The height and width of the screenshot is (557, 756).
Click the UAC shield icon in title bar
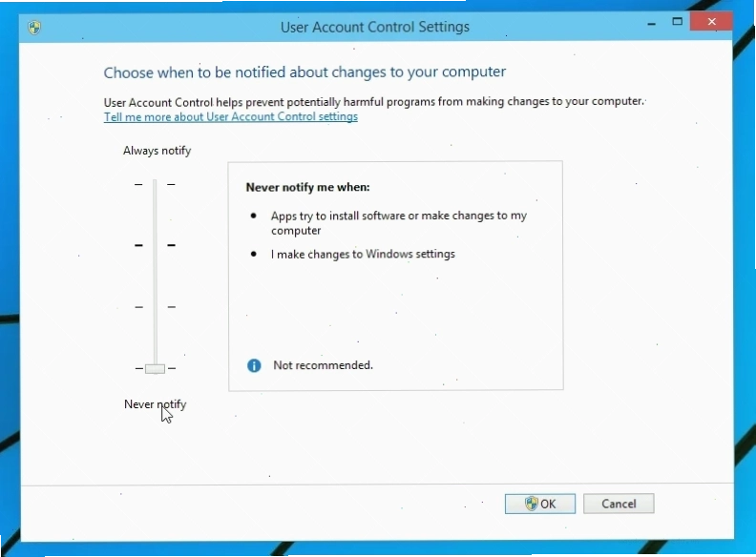click(x=34, y=28)
